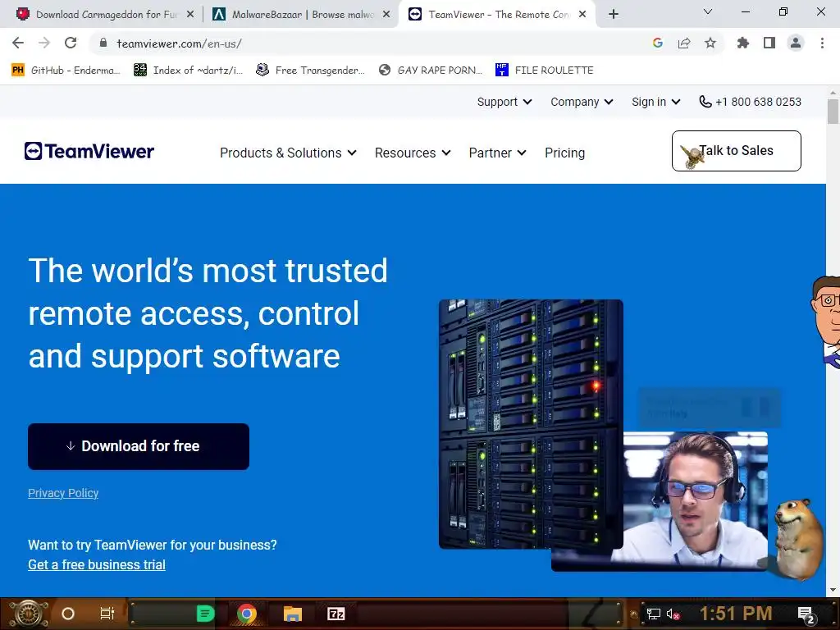Expand the Company dropdown
Viewport: 840px width, 630px height.
(x=582, y=102)
